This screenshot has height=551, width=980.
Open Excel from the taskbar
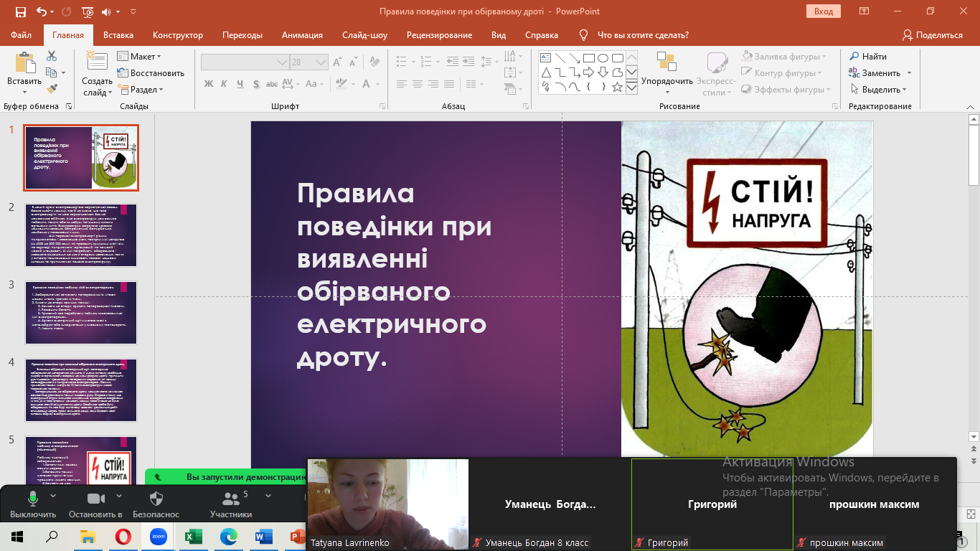[193, 536]
